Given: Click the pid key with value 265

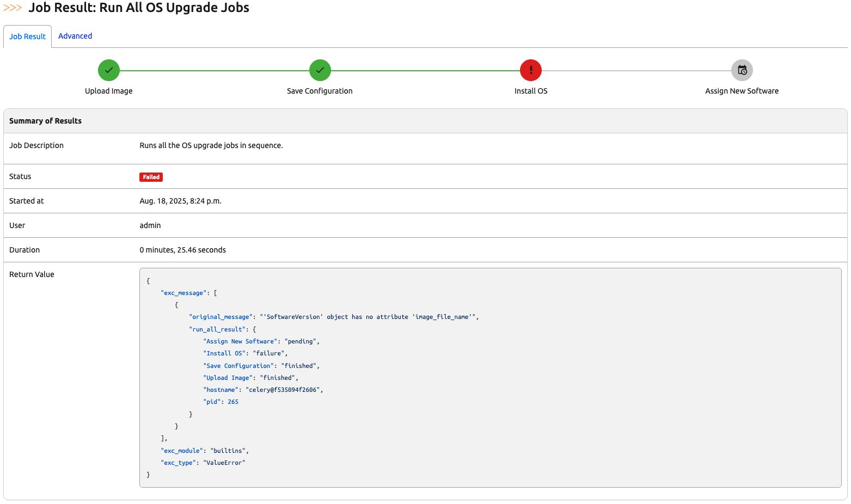Looking at the screenshot, I should tap(212, 402).
